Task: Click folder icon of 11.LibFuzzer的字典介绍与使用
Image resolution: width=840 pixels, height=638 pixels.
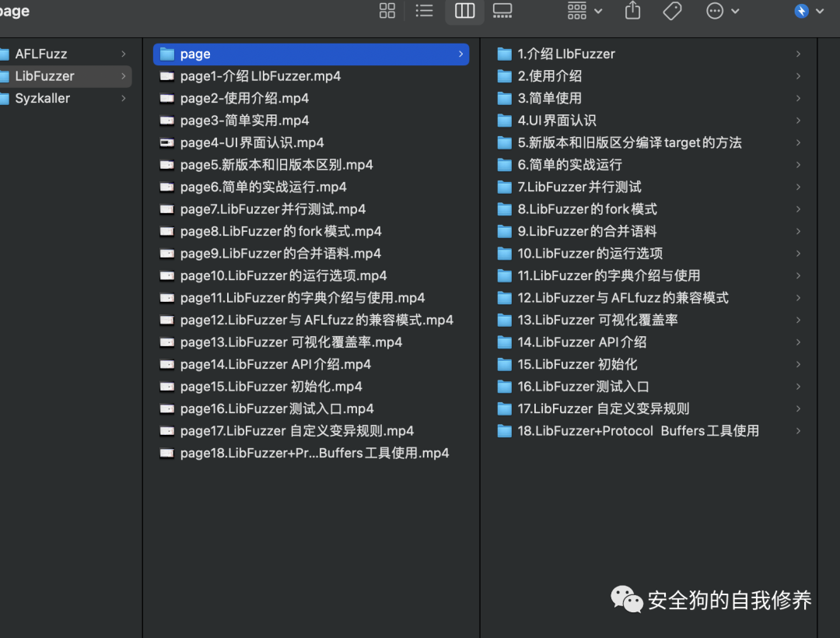Action: [x=505, y=275]
